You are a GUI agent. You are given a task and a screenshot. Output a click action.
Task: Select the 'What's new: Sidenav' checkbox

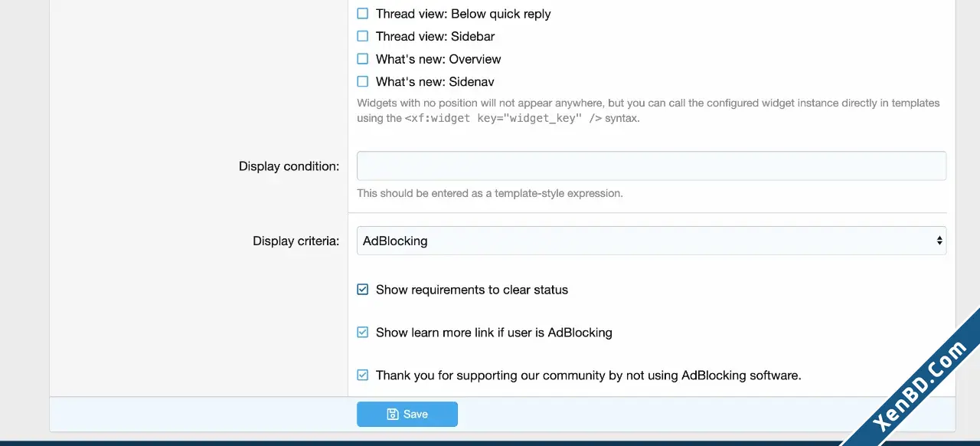click(363, 81)
